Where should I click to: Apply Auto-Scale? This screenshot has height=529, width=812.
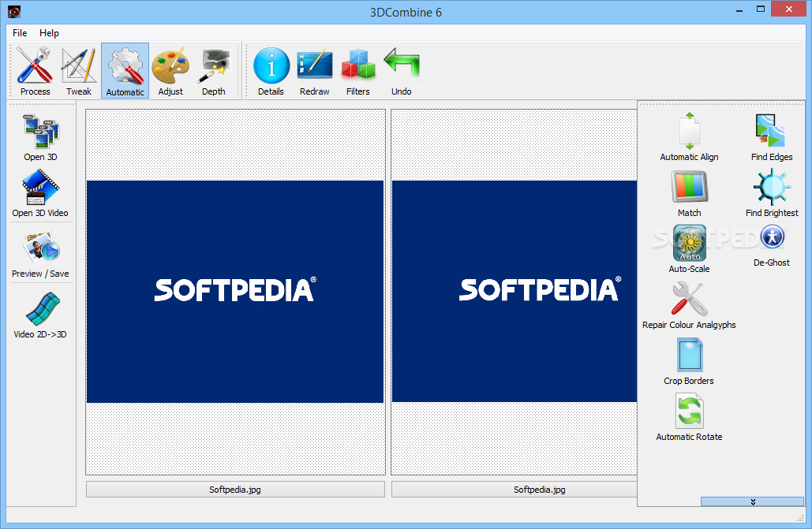click(x=689, y=249)
